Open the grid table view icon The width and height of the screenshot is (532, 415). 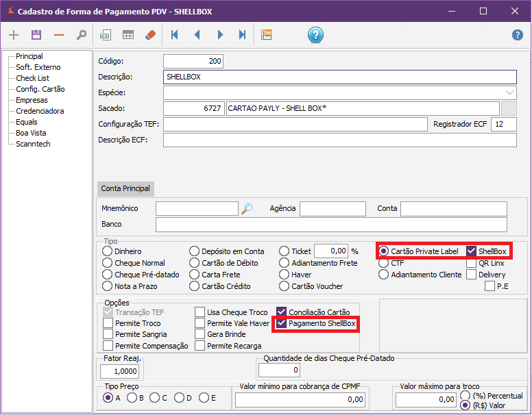pyautogui.click(x=128, y=35)
